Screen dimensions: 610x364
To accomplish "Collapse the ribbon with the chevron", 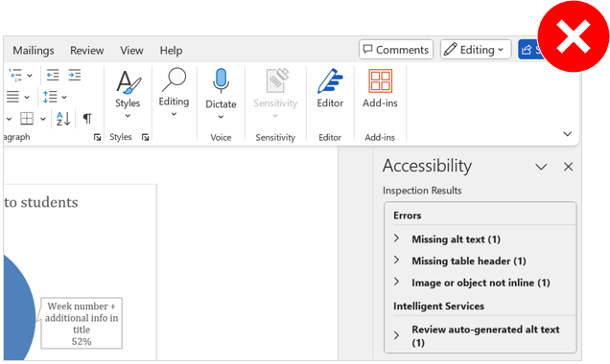I will point(567,134).
